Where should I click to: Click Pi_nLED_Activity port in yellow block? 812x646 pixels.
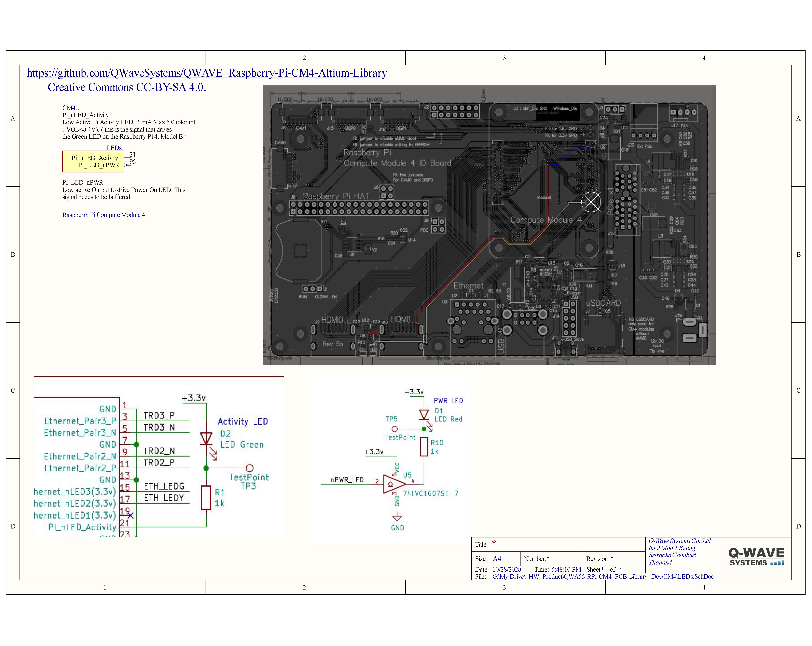tap(95, 158)
